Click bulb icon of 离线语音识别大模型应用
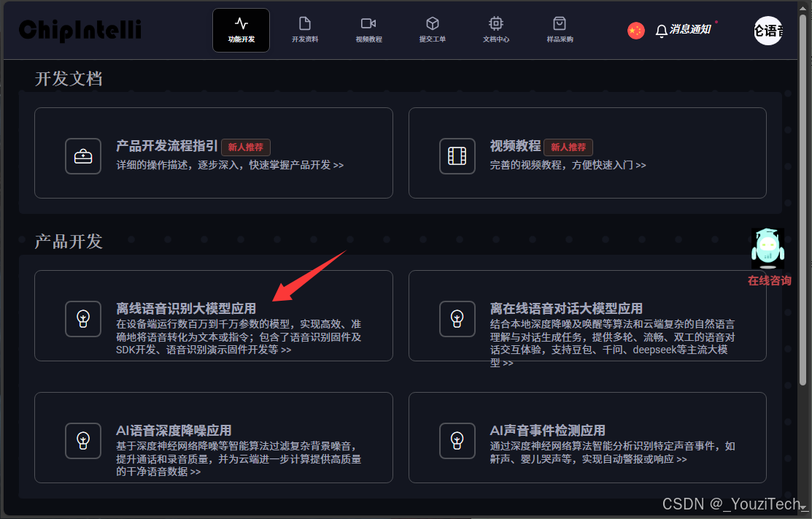Image resolution: width=812 pixels, height=519 pixels. (83, 318)
